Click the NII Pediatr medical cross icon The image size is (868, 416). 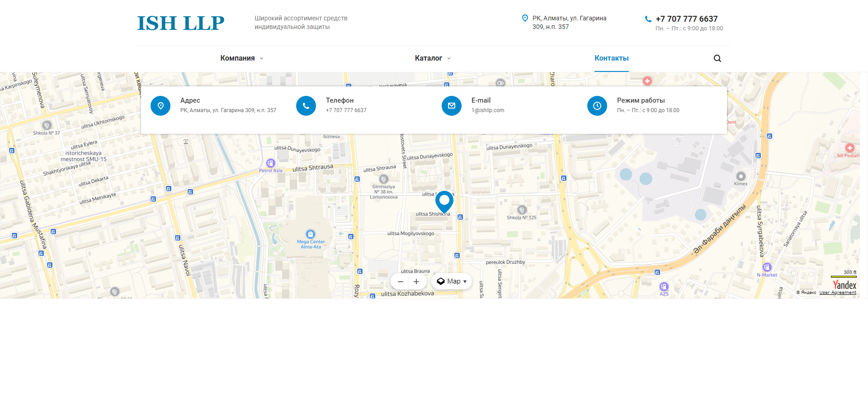tap(849, 148)
